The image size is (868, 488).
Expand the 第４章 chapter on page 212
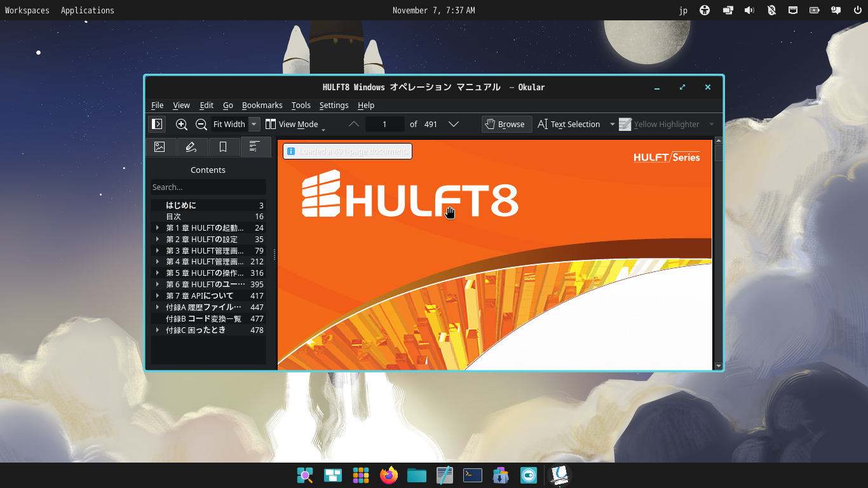click(158, 262)
